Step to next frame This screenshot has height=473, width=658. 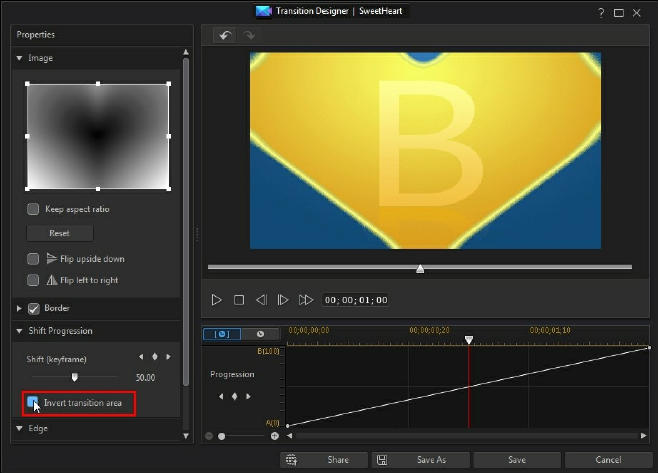[x=283, y=299]
